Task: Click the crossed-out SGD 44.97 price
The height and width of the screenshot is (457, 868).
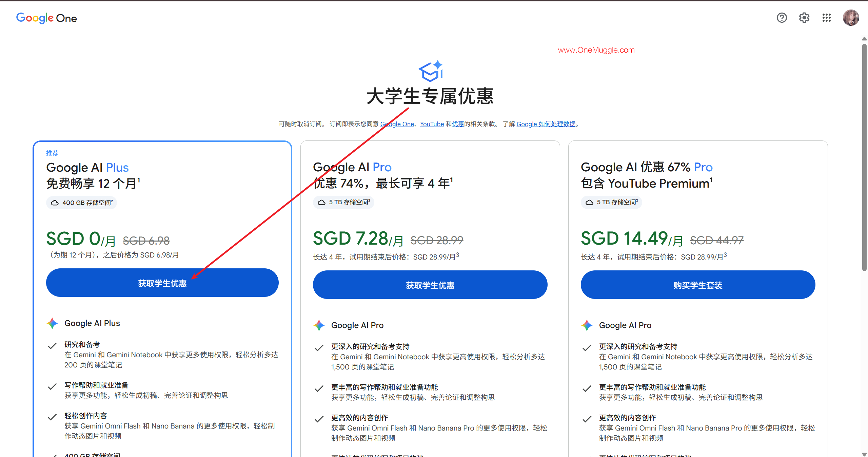Action: tap(717, 241)
